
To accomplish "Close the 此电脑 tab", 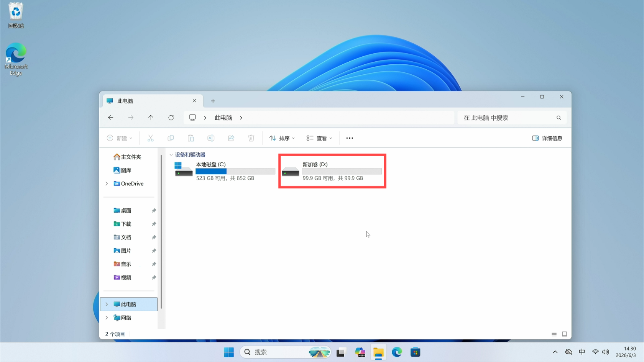I will [x=194, y=101].
